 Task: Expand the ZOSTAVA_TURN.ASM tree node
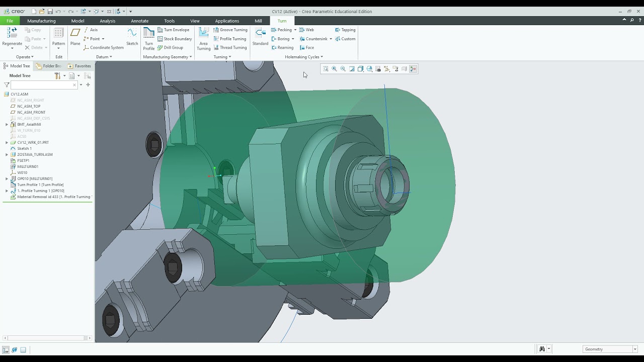coord(7,154)
